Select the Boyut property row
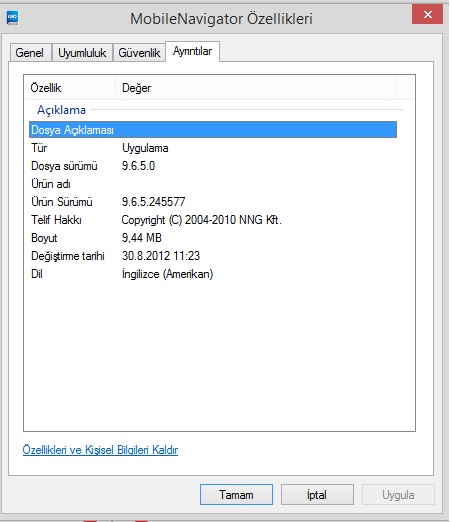Image resolution: width=452 pixels, height=522 pixels. pos(213,238)
